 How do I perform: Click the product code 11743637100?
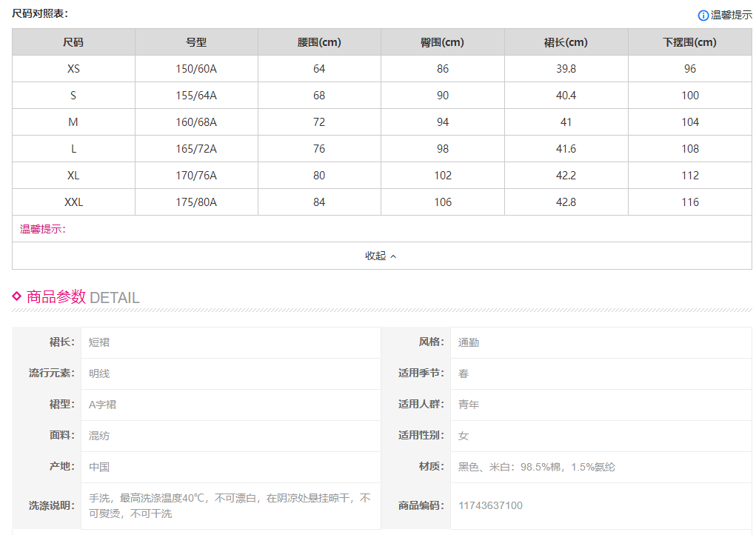(x=490, y=505)
